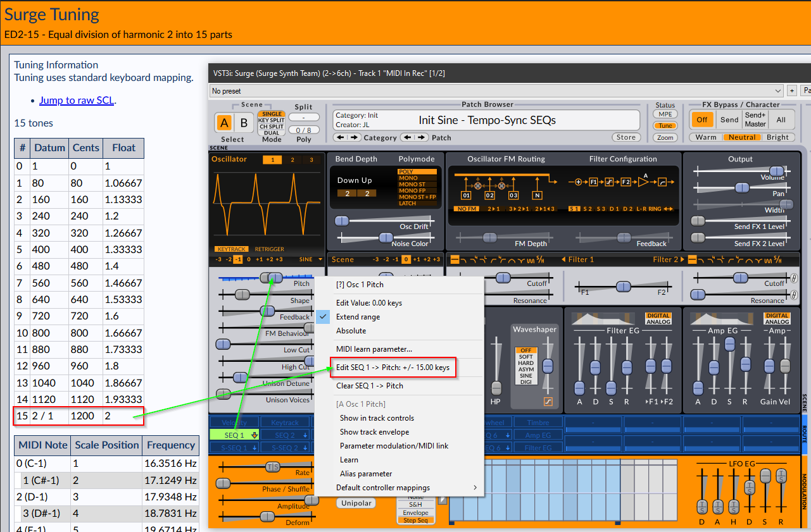Click FM Depth slider handle
Viewport: 811px width, 532px height.
click(x=489, y=238)
